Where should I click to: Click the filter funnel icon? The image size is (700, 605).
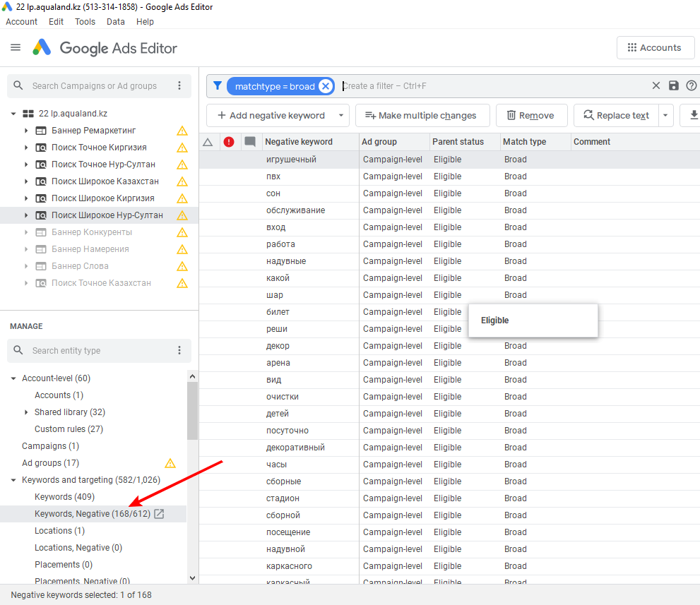218,85
